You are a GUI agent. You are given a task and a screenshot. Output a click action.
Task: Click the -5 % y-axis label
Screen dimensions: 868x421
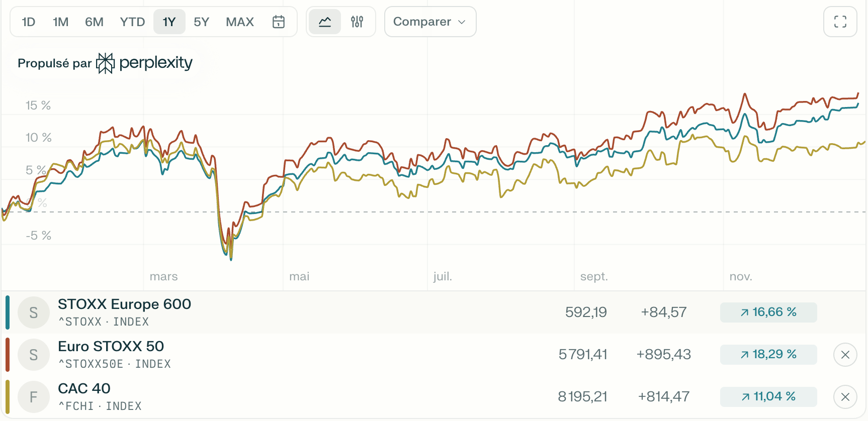click(x=39, y=235)
